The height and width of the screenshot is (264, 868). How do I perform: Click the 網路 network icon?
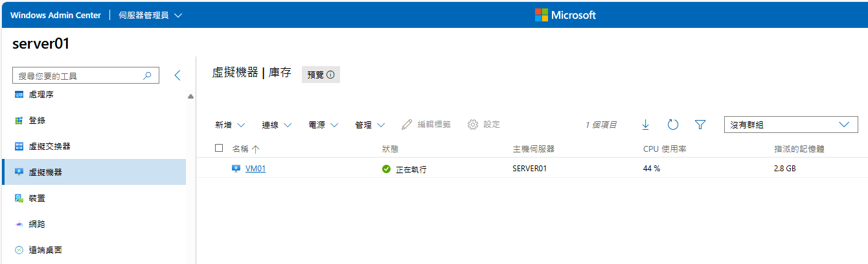(19, 224)
